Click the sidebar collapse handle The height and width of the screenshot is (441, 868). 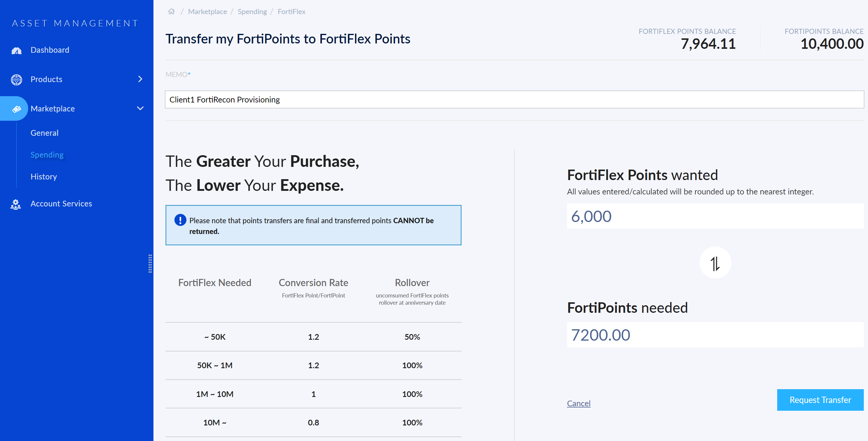[x=151, y=265]
